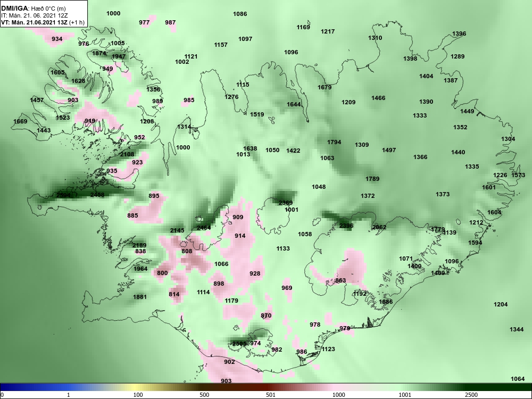This screenshot has height=399, width=532.
Task: Click the map value 2396
Action: 346,226
